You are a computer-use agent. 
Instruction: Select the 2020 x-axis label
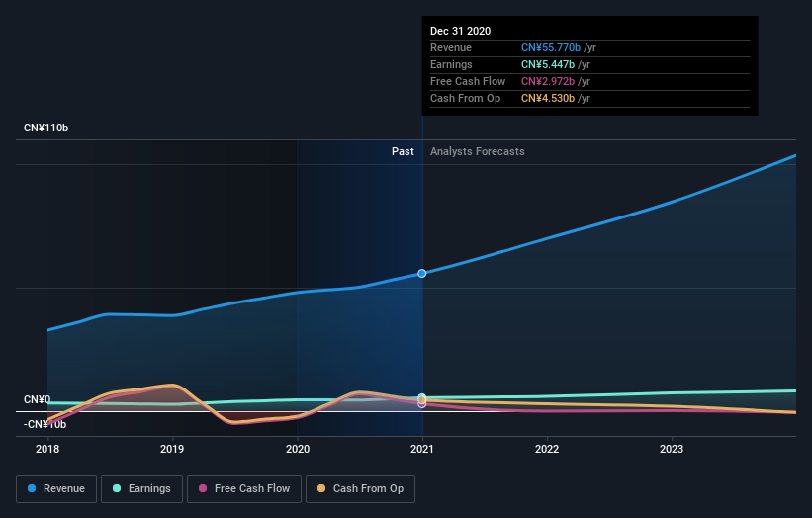coord(298,449)
